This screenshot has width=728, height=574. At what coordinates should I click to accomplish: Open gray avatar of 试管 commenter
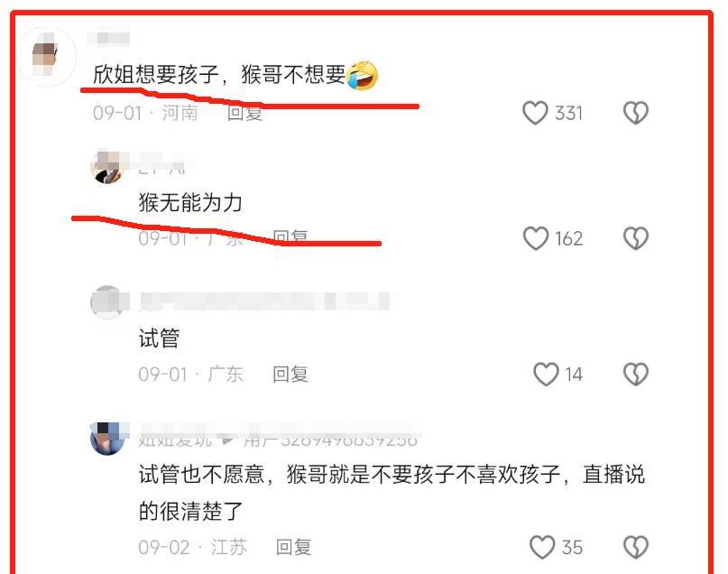pyautogui.click(x=107, y=302)
